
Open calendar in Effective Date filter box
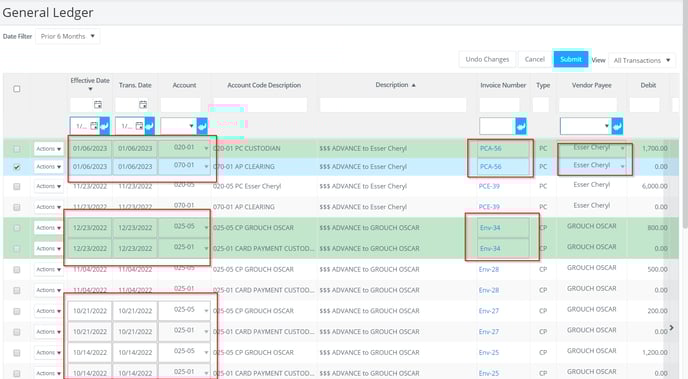point(98,104)
